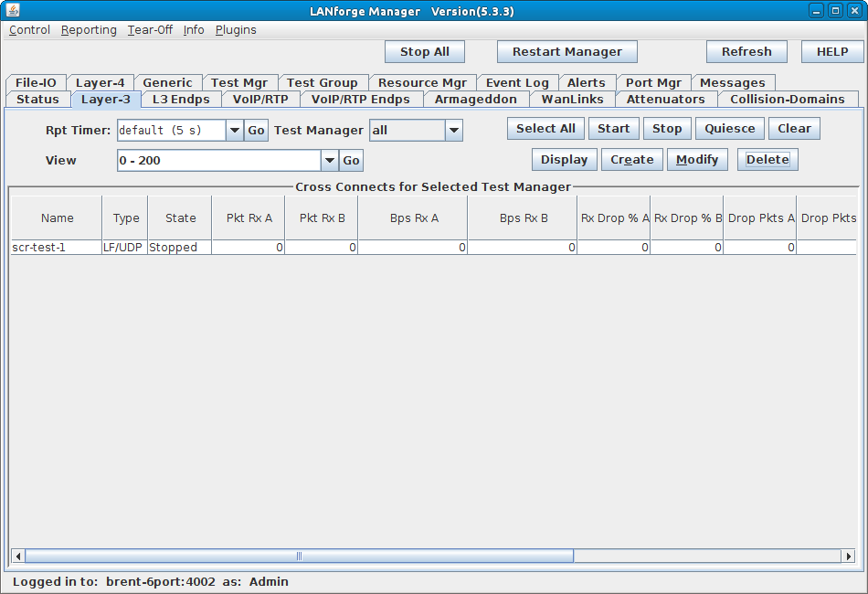Refresh the manager view
The height and width of the screenshot is (594, 868).
coord(746,51)
